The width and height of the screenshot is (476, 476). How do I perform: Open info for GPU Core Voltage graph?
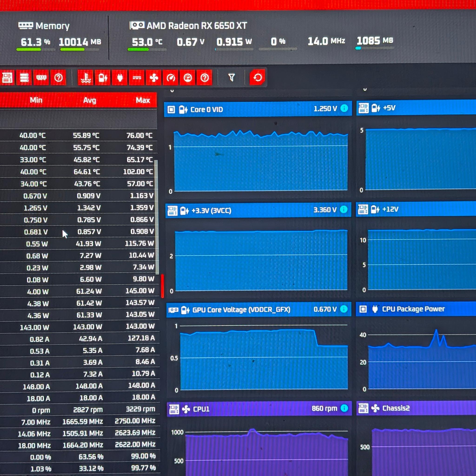344,309
